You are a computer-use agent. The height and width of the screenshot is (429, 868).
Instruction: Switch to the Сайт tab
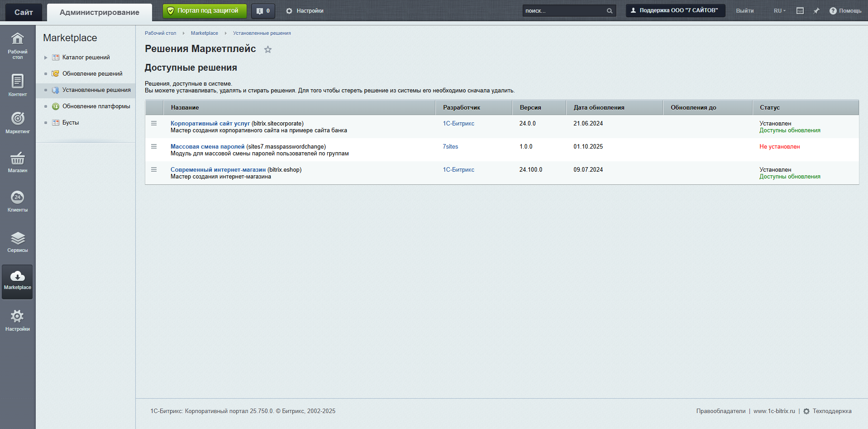click(x=24, y=12)
